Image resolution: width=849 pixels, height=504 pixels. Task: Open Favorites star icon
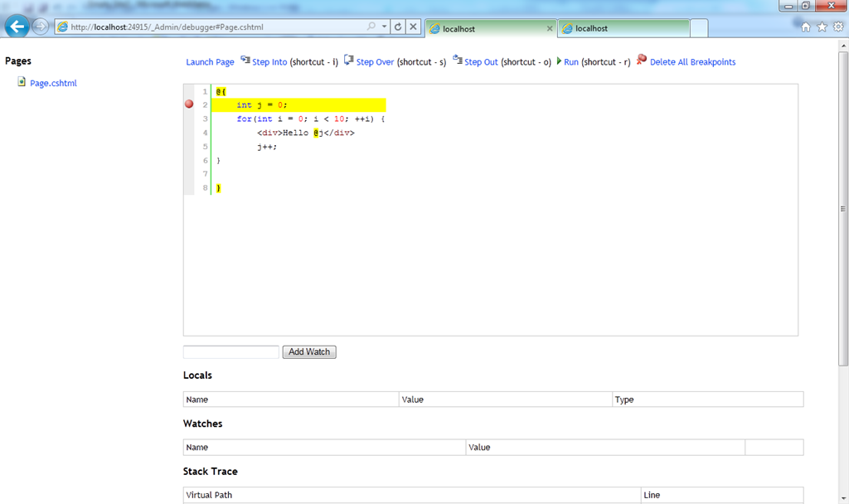click(822, 27)
